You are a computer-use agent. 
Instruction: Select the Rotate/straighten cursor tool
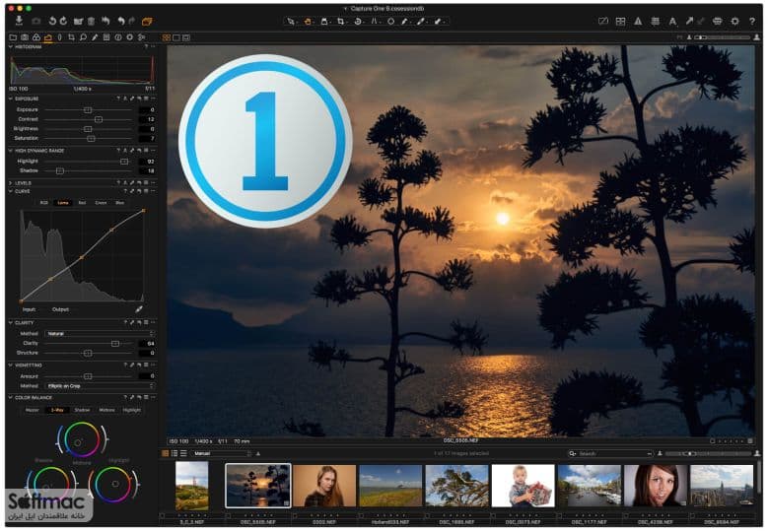[x=358, y=21]
